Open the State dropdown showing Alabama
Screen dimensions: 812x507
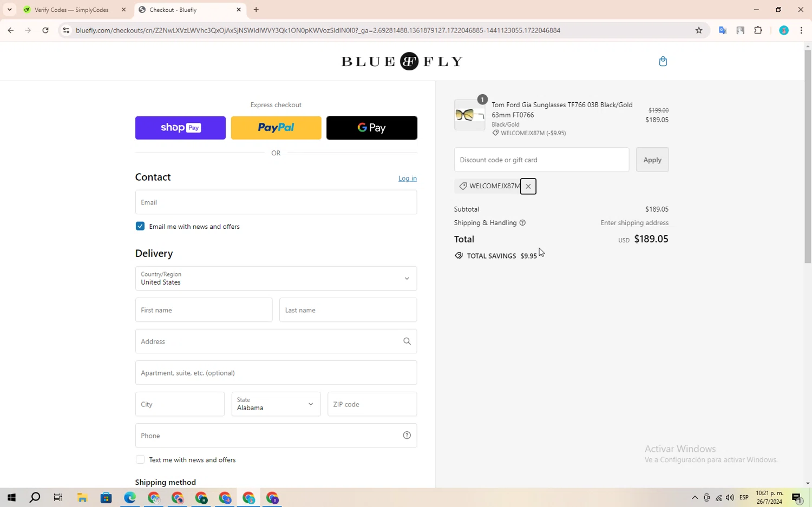[276, 404]
